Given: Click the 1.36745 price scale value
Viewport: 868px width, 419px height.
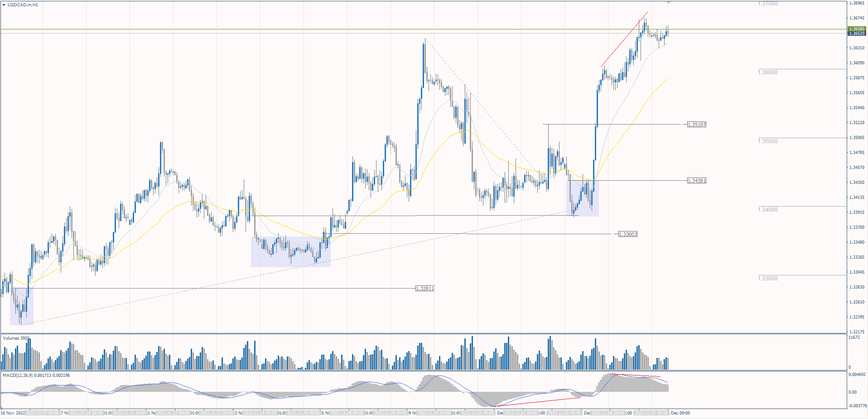Looking at the screenshot, I should pyautogui.click(x=857, y=18).
